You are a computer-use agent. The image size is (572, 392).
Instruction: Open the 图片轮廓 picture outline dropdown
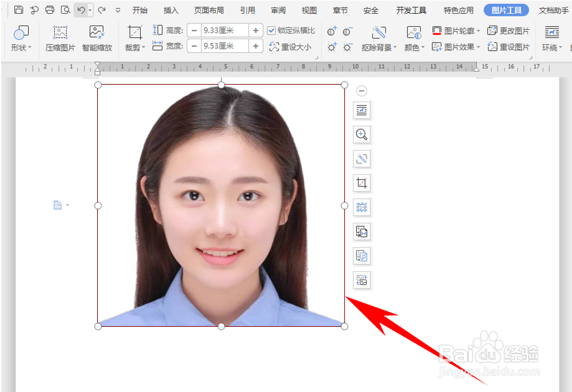[x=456, y=31]
